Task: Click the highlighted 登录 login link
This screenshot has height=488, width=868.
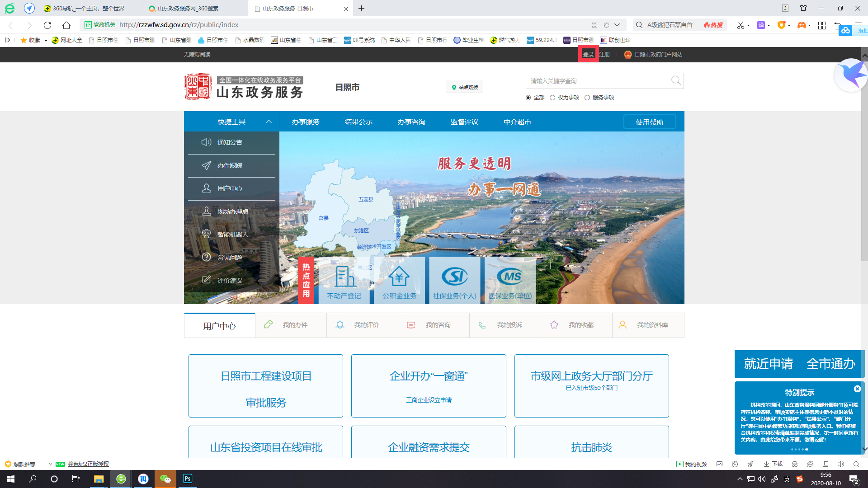Action: (x=588, y=54)
